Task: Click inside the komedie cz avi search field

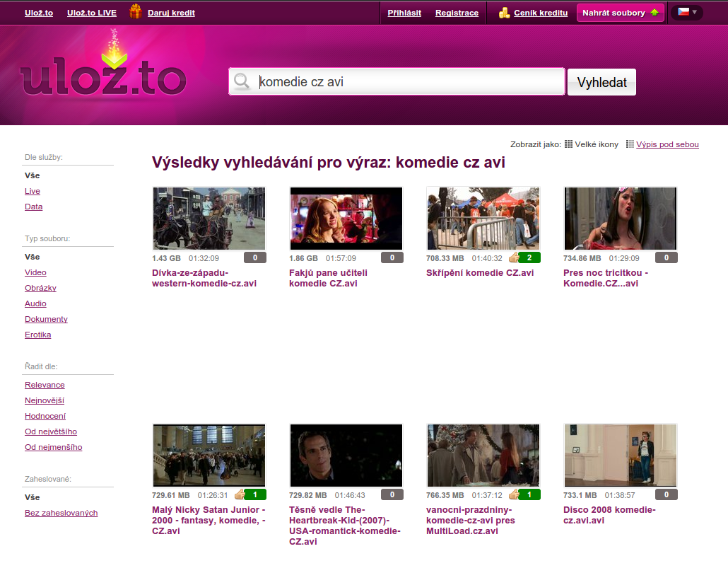Action: (x=410, y=81)
